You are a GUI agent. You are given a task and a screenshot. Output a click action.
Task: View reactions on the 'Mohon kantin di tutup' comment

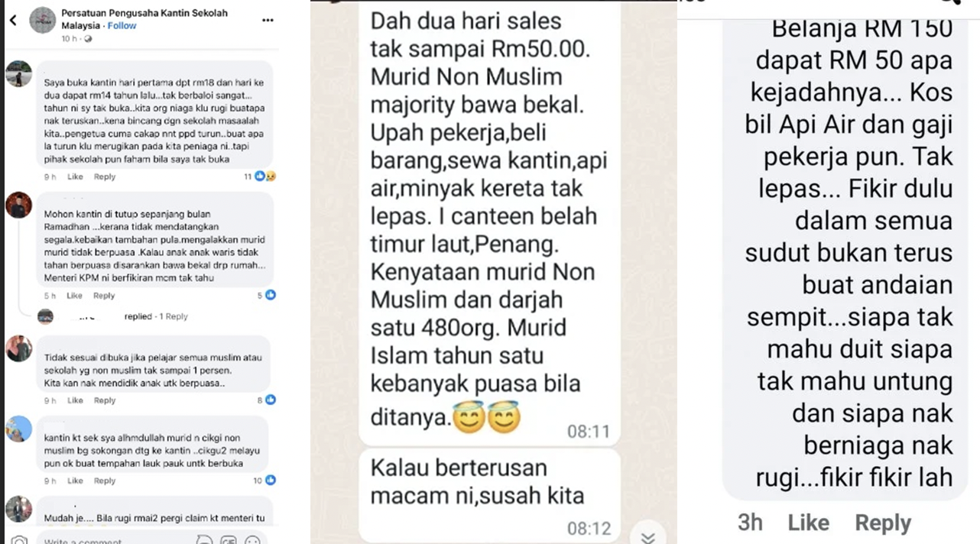266,295
